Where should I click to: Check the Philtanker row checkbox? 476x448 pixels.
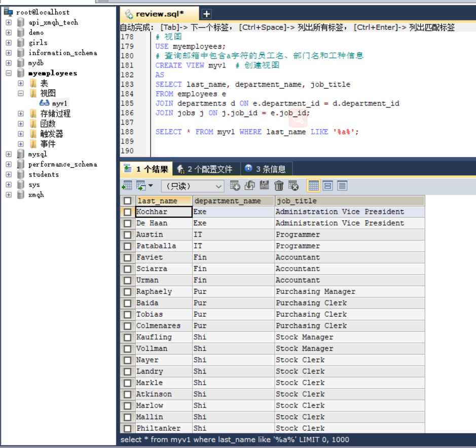click(x=128, y=428)
